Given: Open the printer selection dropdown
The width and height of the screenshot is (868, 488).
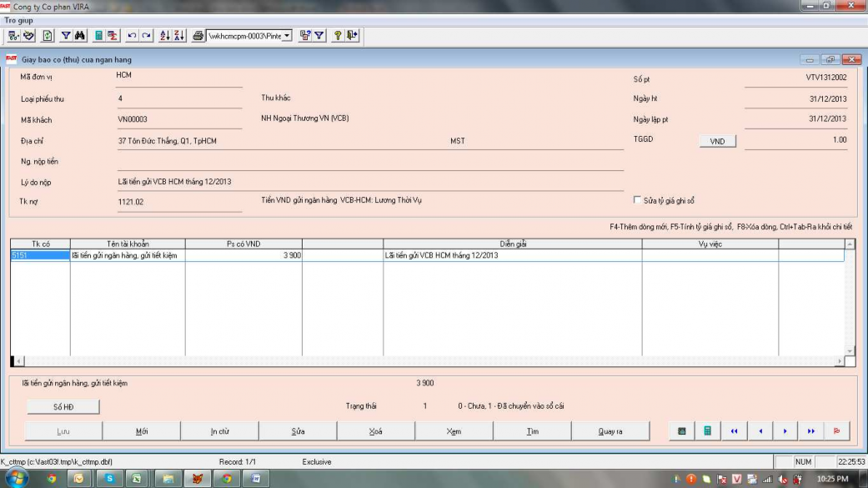Looking at the screenshot, I should pos(288,36).
